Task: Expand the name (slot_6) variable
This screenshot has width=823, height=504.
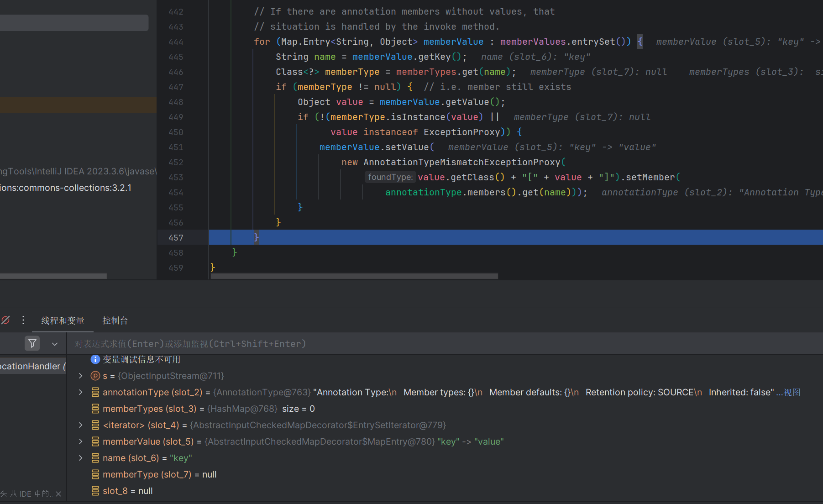Action: point(81,458)
